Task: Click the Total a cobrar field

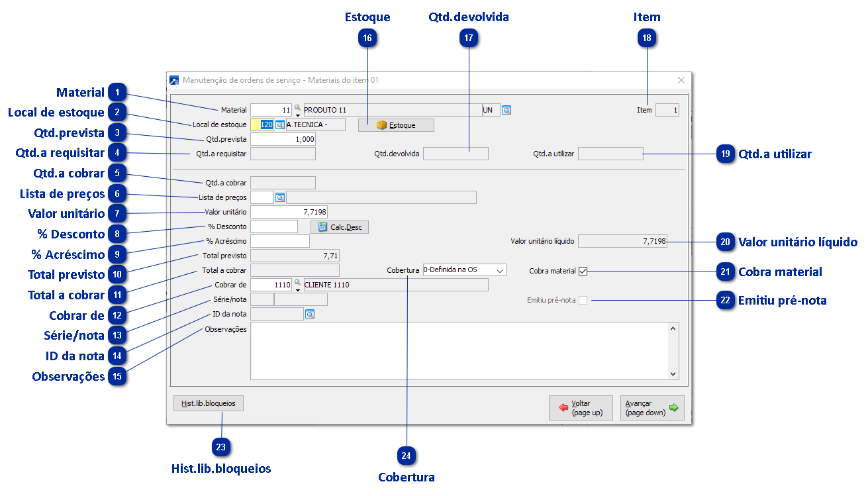Action: 295,270
